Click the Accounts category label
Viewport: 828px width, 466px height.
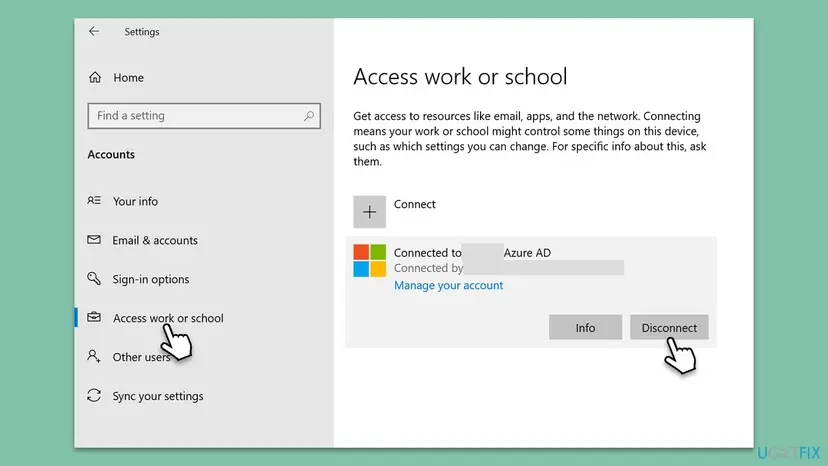[111, 154]
